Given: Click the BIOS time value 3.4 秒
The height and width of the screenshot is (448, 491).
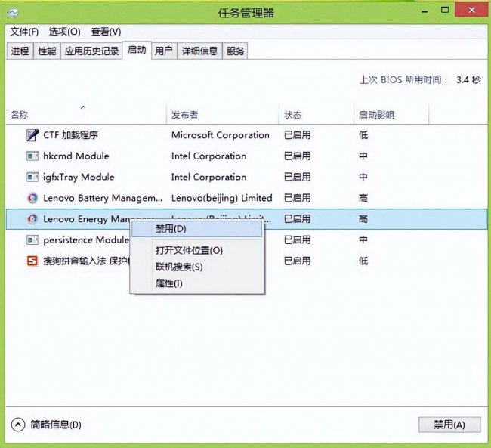Looking at the screenshot, I should point(468,80).
